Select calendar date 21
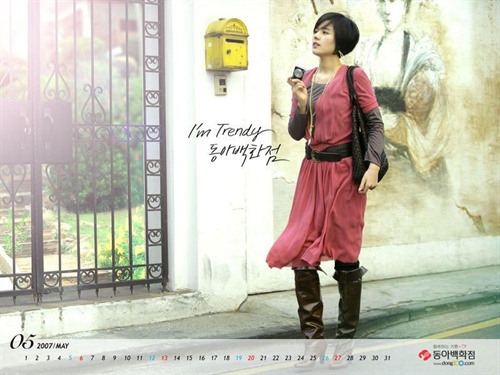The height and width of the screenshot is (375, 500). coord(263,358)
